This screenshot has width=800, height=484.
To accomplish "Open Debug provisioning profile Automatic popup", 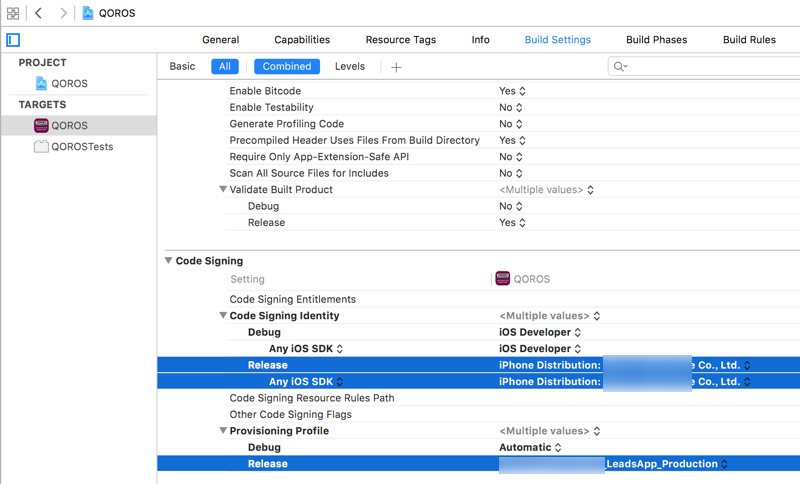I will click(x=530, y=447).
